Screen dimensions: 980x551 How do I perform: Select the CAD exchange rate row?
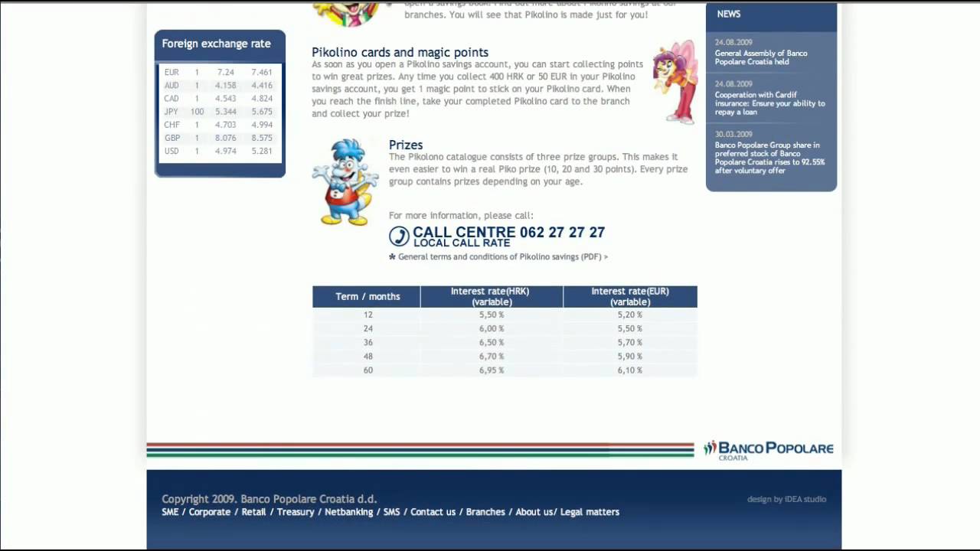(219, 99)
